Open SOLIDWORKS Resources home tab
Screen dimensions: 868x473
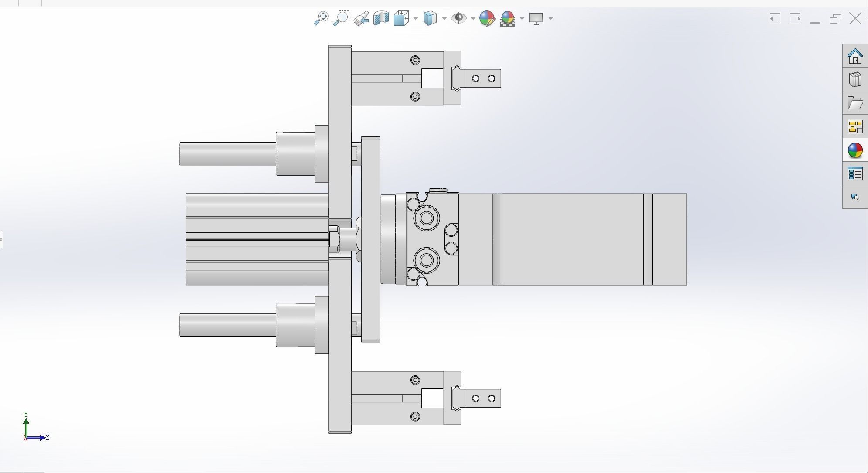(x=855, y=56)
